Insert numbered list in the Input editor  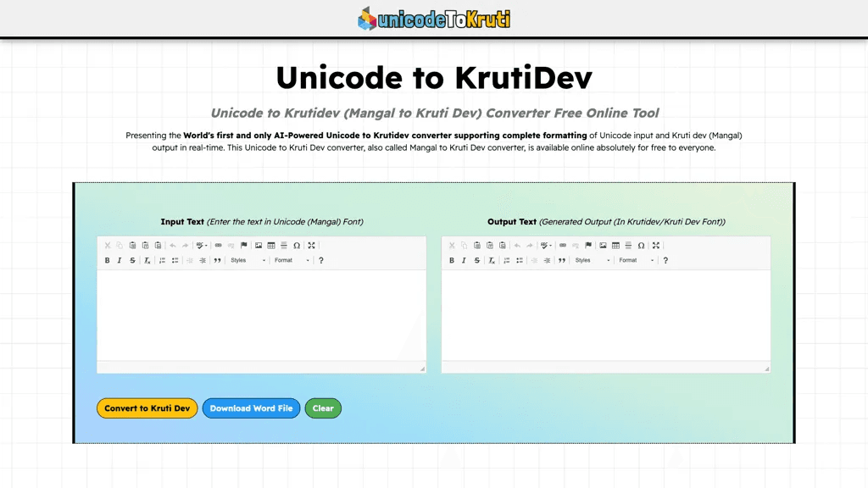[162, 260]
